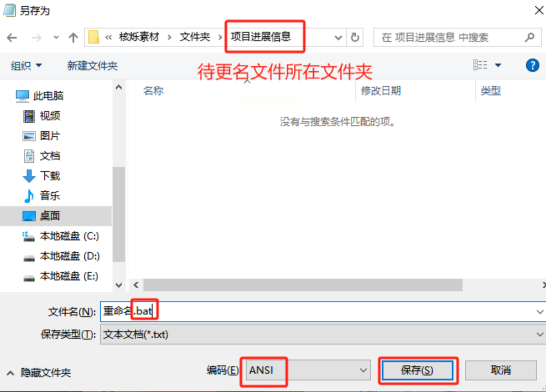Screen dimensions: 546x392
Task: Change the view layout icon
Action: (x=480, y=65)
